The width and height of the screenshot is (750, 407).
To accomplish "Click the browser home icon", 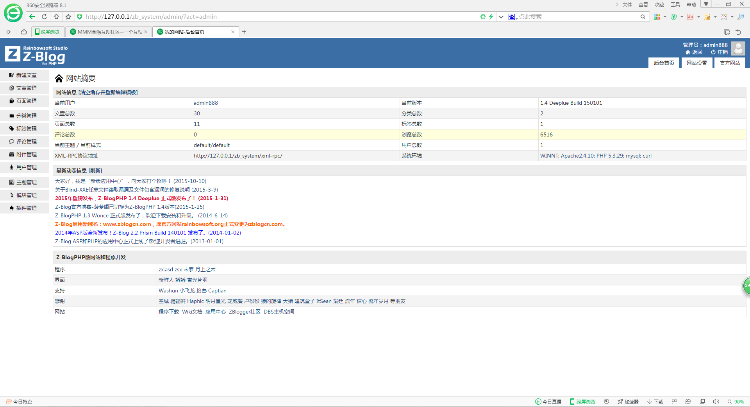I will 56,17.
